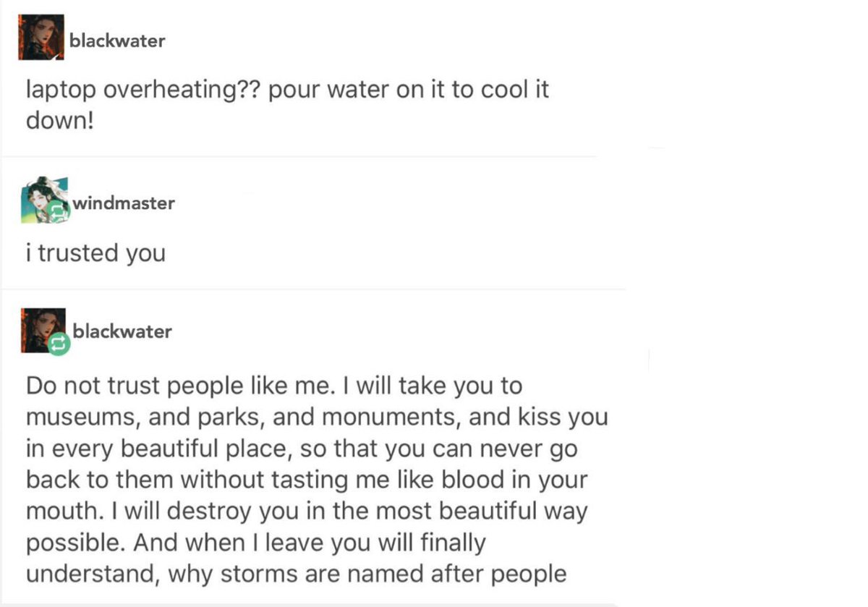The width and height of the screenshot is (868, 607).
Task: Open the blackwater username above the long reply
Action: tap(122, 331)
